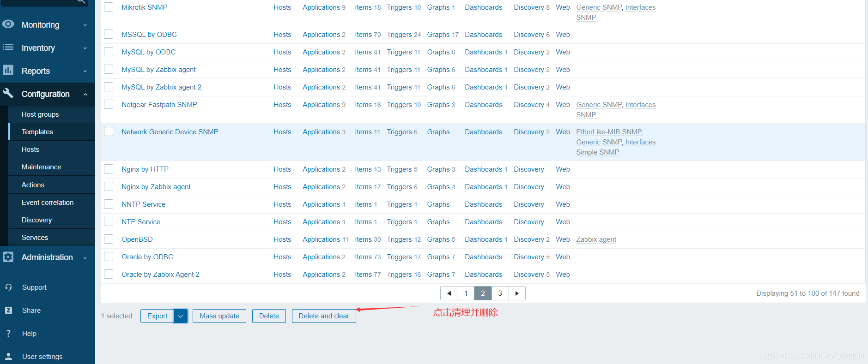This screenshot has width=868, height=364.
Task: Select the OpenBSD template checkbox
Action: pos(109,239)
